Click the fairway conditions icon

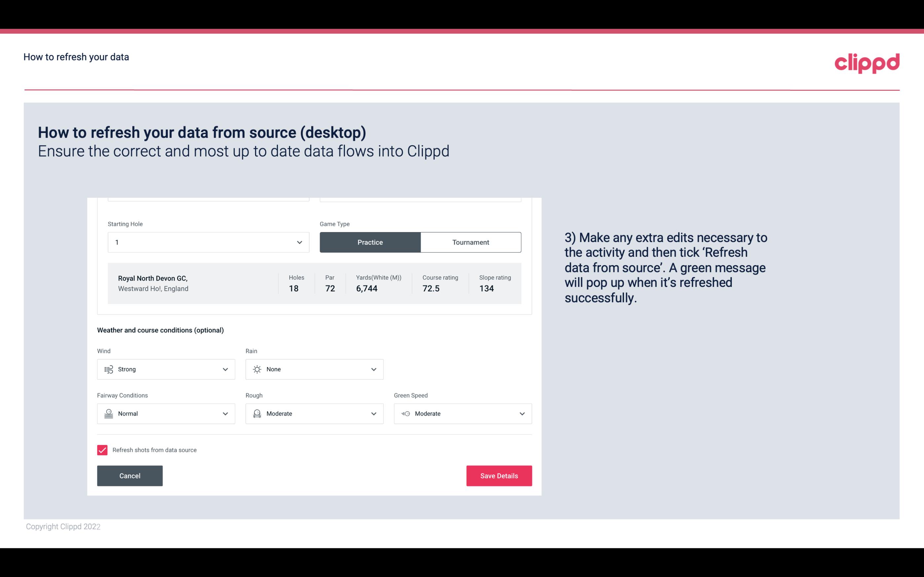(x=108, y=414)
